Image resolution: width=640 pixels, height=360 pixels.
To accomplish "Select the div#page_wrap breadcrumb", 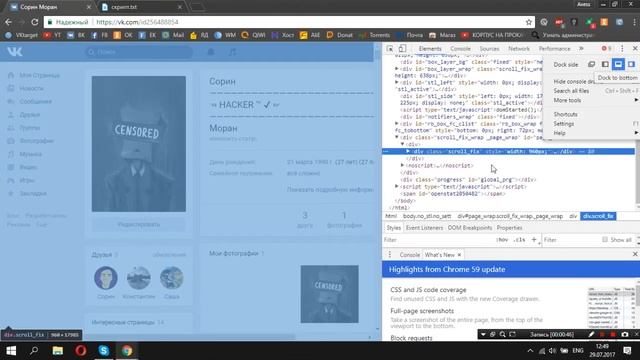I will click(x=510, y=216).
